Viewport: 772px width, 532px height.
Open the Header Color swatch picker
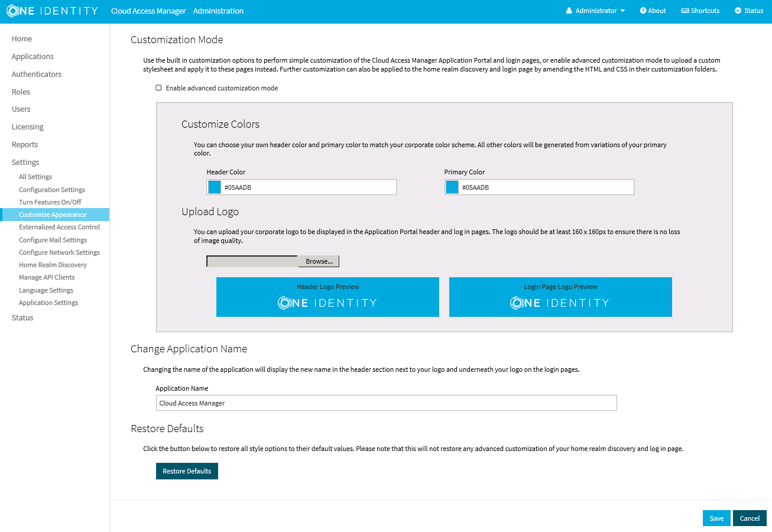click(215, 187)
